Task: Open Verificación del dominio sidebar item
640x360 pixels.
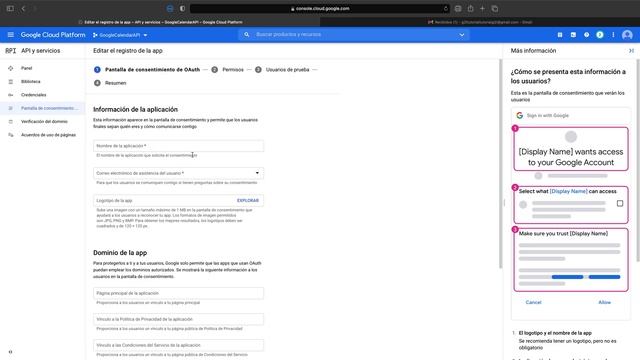Action: pyautogui.click(x=44, y=122)
